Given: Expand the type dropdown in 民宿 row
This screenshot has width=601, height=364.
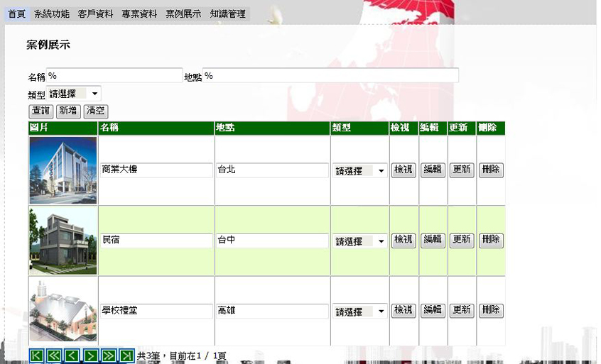Looking at the screenshot, I should coord(360,241).
